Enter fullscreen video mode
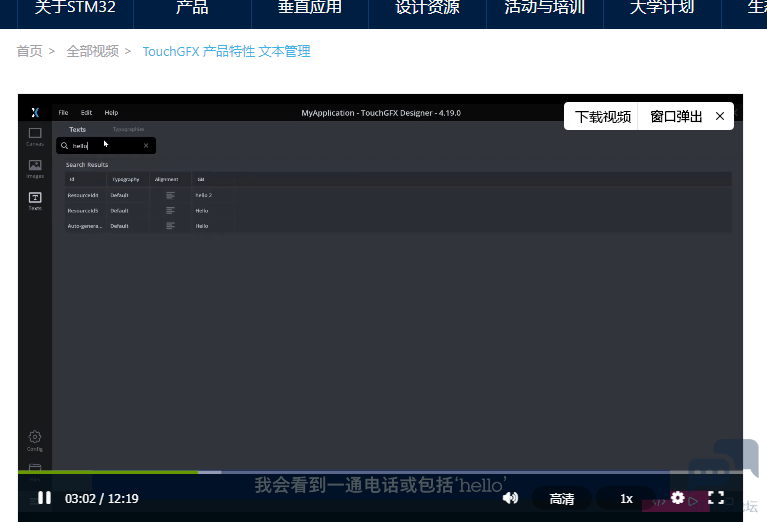The image size is (767, 522). click(716, 498)
